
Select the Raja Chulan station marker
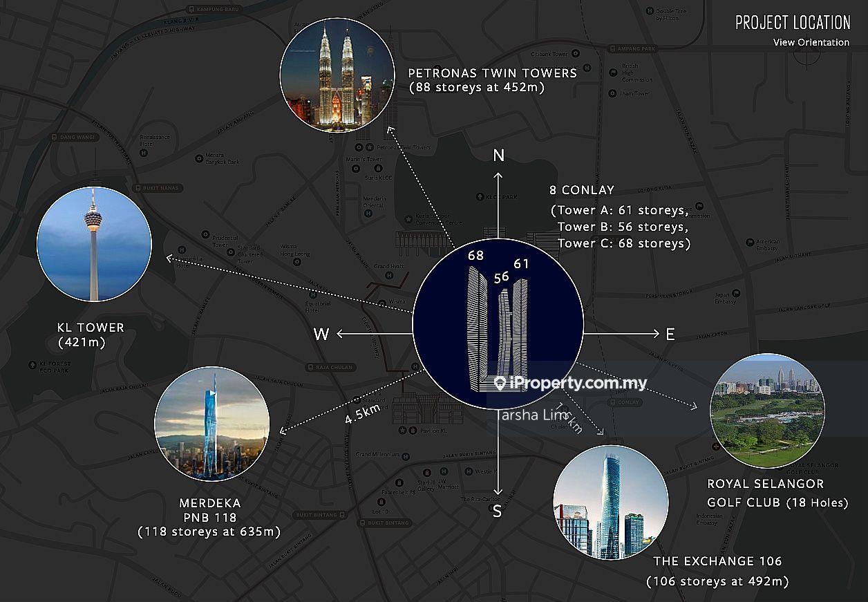point(312,368)
